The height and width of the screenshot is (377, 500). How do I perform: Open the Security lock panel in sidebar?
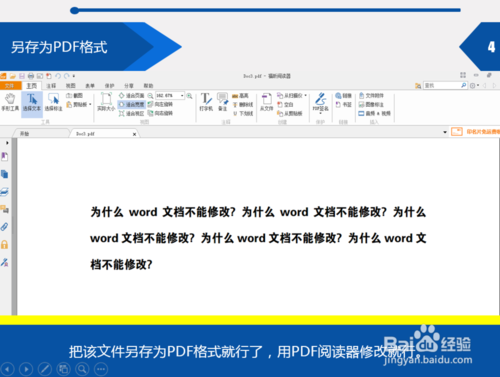click(5, 245)
